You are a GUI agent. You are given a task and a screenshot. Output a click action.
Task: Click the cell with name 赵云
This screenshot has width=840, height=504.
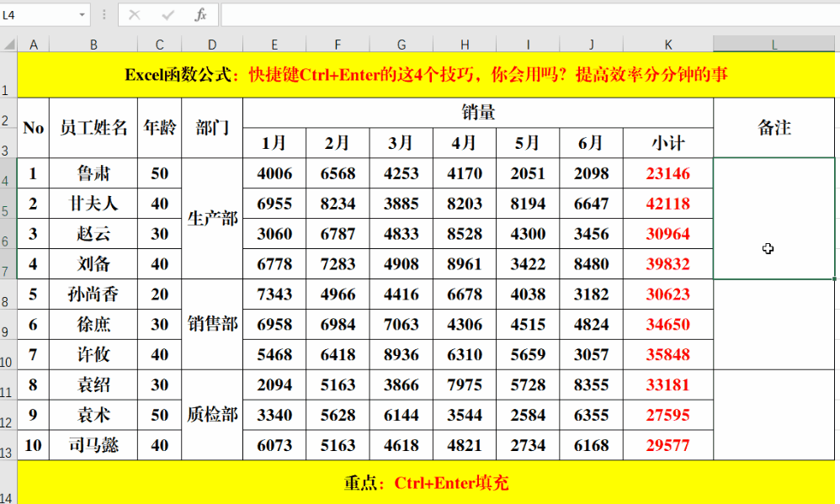[93, 234]
